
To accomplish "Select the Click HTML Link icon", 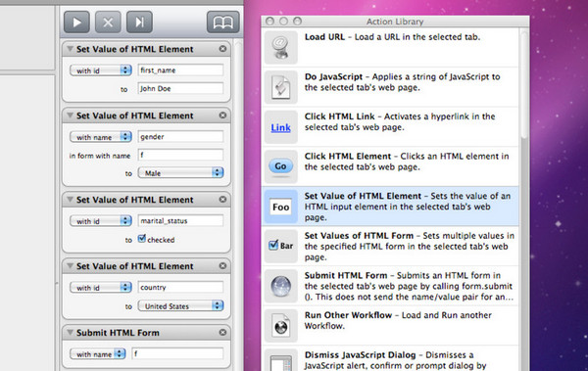I will 281,127.
